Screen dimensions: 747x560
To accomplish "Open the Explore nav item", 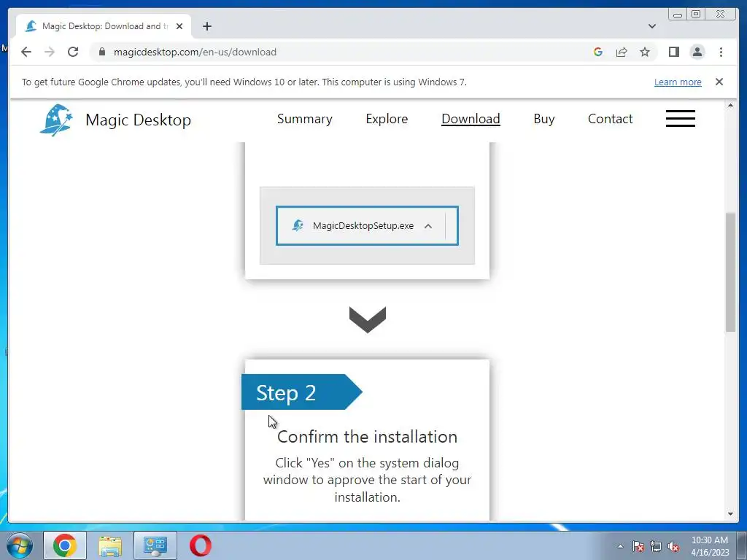I will coord(387,119).
